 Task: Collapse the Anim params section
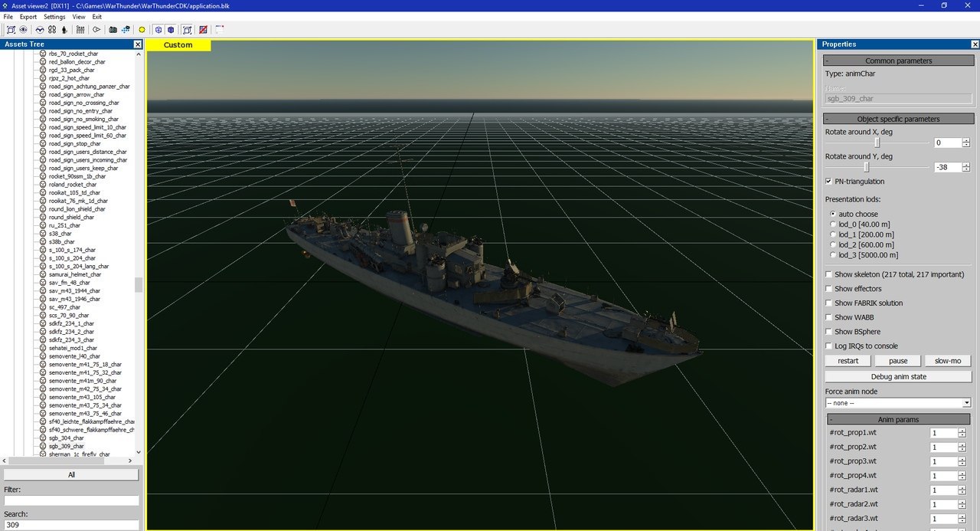point(897,419)
